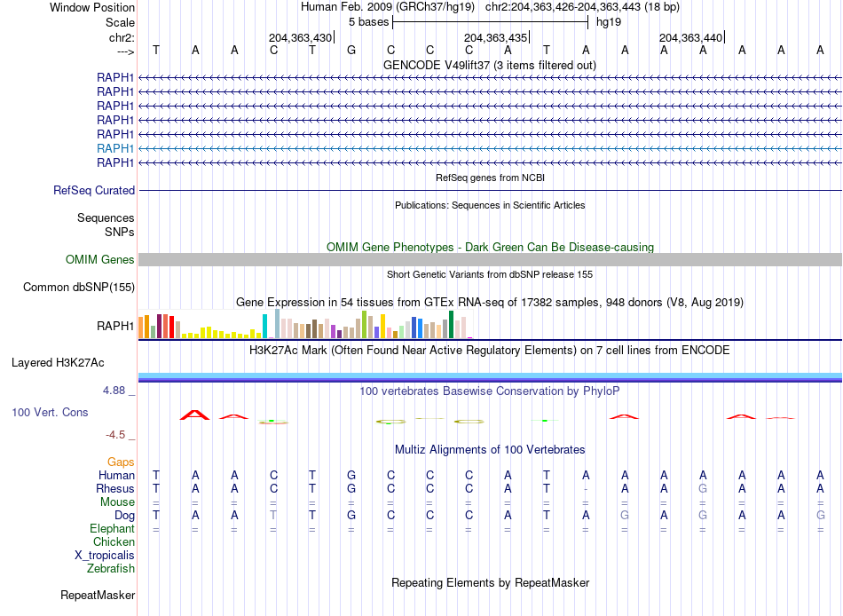Click 'Short Genetic Variants from dbSNP' title
The image size is (843, 616).
pyautogui.click(x=490, y=274)
